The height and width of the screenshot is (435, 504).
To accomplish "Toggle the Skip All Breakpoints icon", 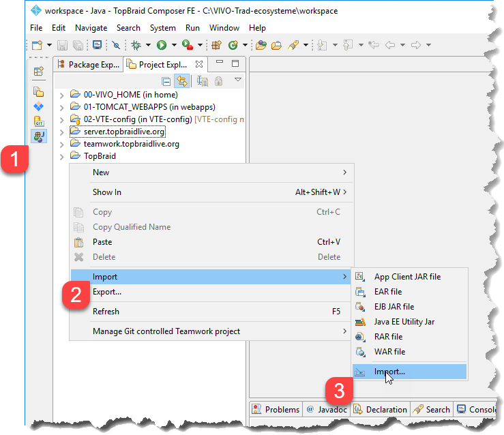I will tap(116, 45).
